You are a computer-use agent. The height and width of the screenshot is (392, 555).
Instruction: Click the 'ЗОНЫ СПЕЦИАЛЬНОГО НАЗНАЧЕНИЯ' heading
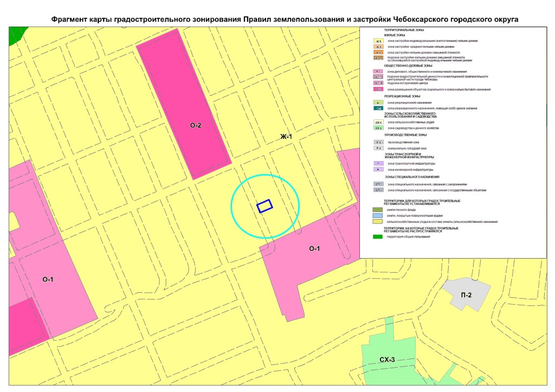412,177
